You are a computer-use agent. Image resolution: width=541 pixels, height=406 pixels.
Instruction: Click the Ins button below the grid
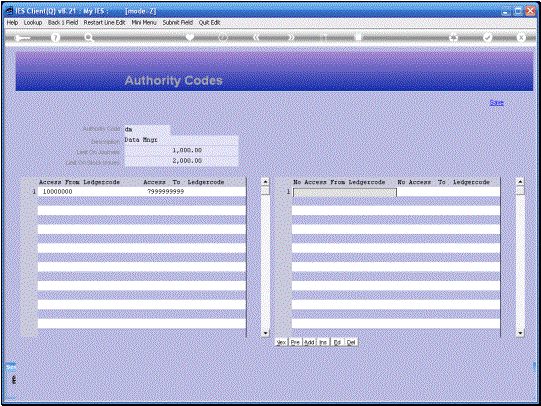point(323,342)
